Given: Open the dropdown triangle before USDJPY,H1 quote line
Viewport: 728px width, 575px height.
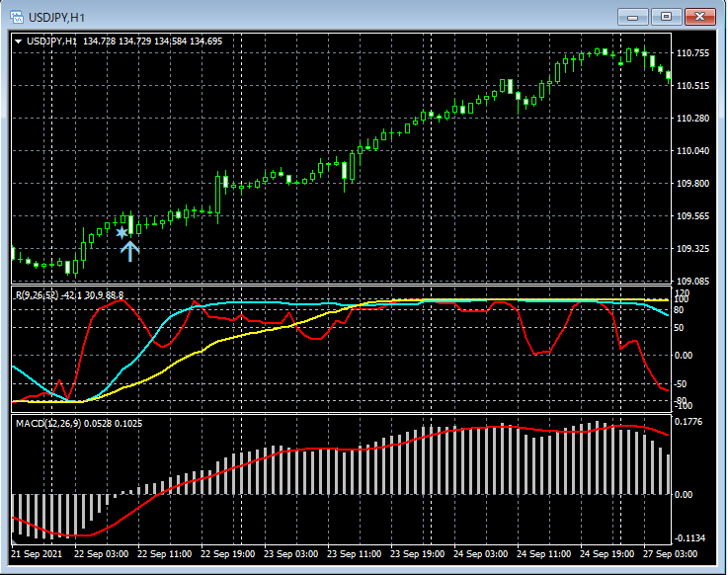Looking at the screenshot, I should tap(18, 41).
